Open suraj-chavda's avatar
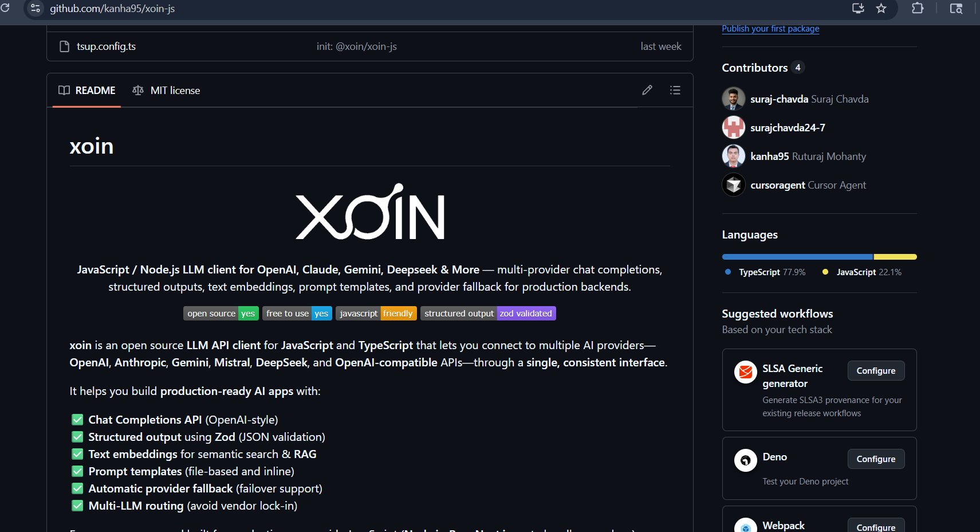The image size is (980, 532). pyautogui.click(x=734, y=99)
